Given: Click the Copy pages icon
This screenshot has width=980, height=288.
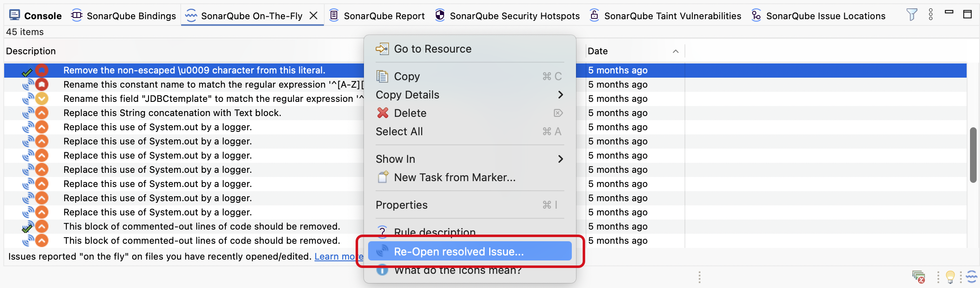Looking at the screenshot, I should pyautogui.click(x=382, y=76).
